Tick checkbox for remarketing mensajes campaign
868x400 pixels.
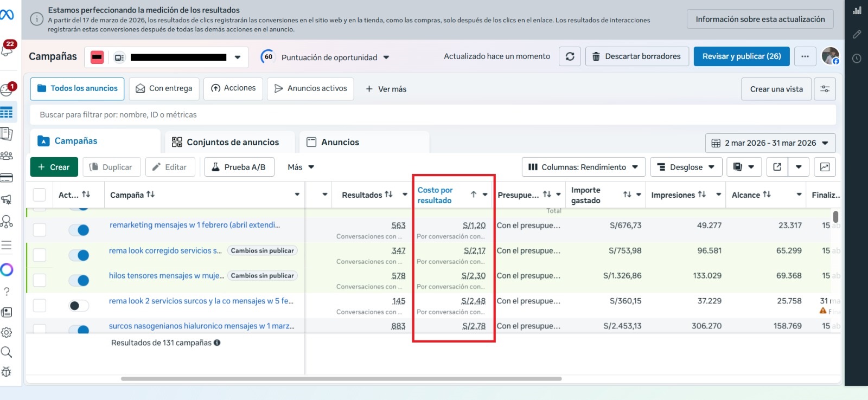click(40, 230)
